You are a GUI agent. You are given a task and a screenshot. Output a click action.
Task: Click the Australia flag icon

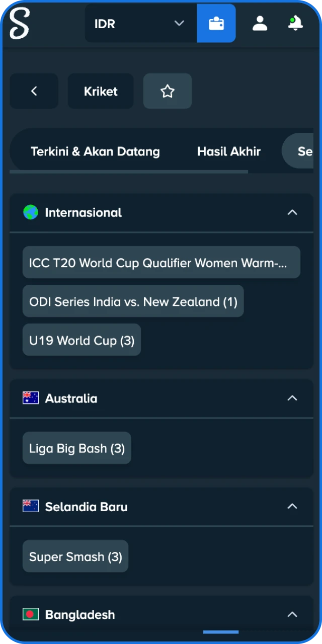30,398
